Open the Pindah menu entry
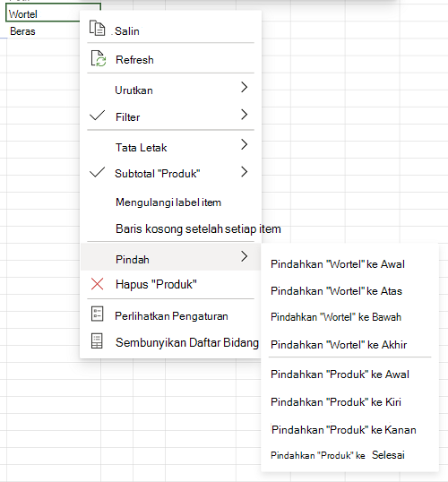Screen dimensions: 448x482 [170, 257]
